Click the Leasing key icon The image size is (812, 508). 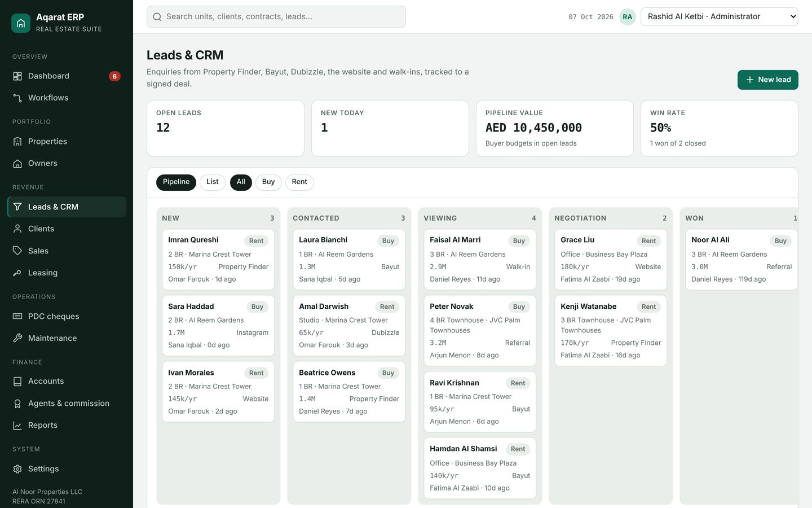point(17,273)
